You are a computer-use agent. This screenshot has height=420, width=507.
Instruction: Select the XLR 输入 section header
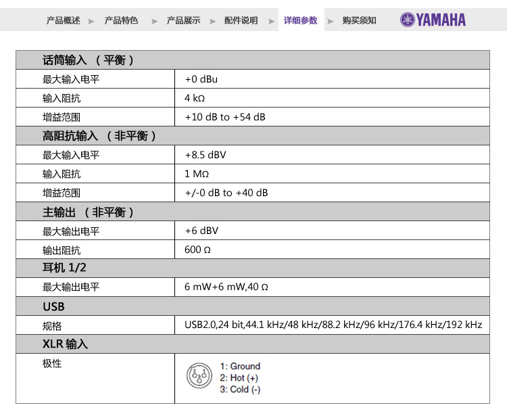tap(253, 344)
